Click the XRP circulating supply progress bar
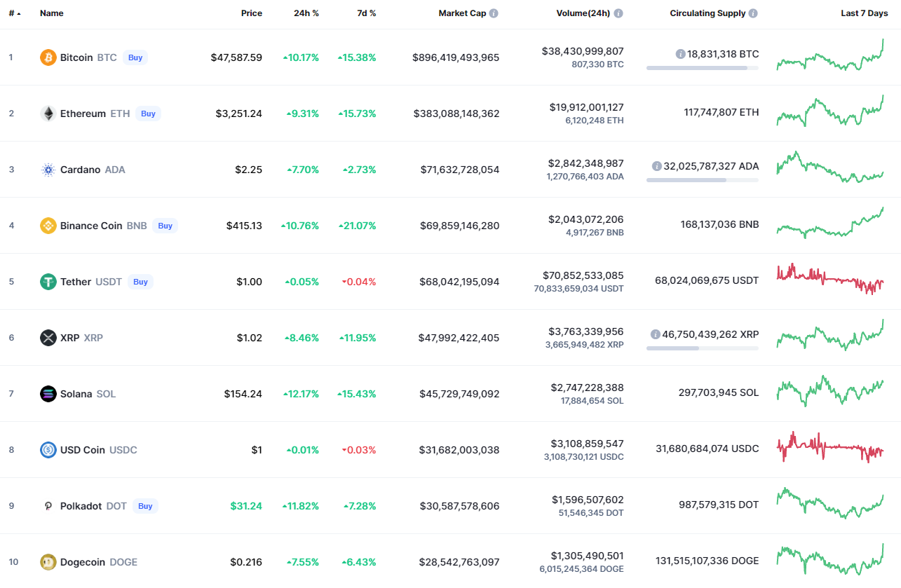The height and width of the screenshot is (588, 901). point(703,348)
